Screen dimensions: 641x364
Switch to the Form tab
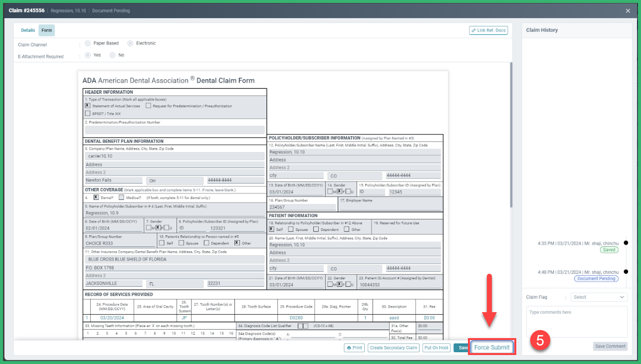46,30
